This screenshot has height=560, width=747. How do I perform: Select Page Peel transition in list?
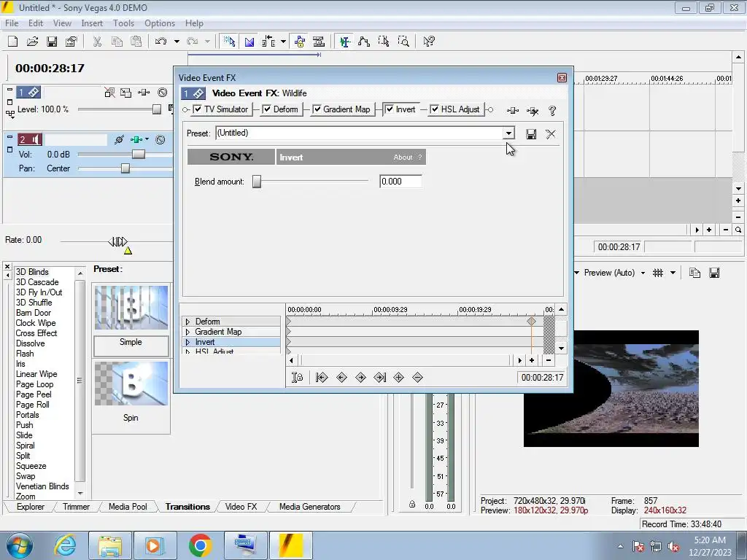pos(34,394)
